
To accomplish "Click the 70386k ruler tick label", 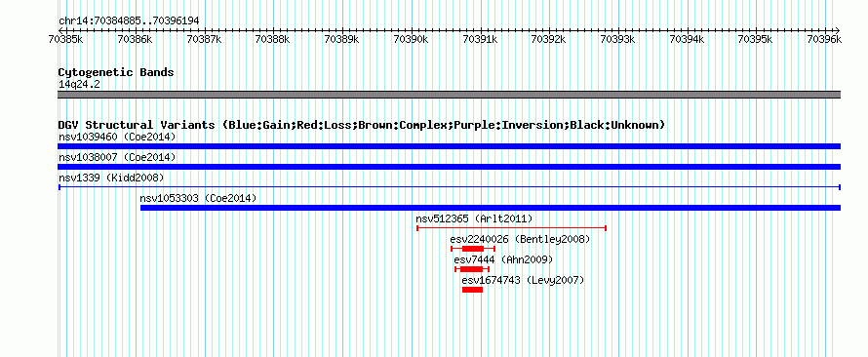I will pos(135,39).
